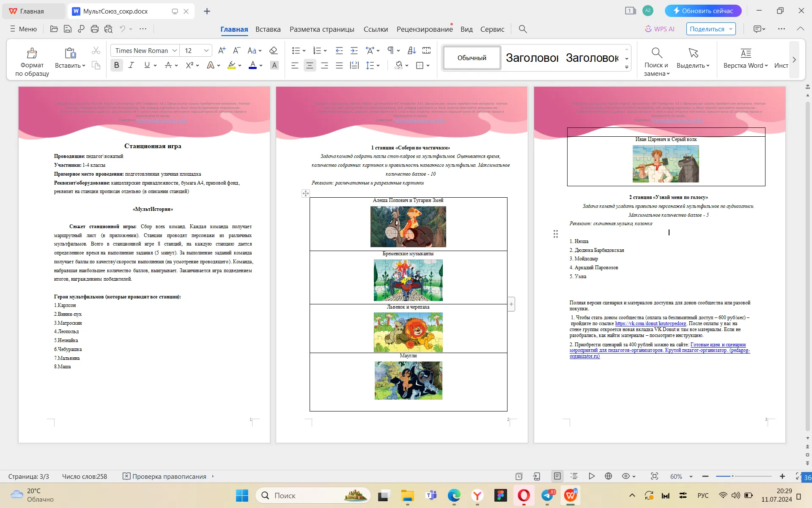Open the font size dropdown
Viewport: 812px width, 508px height.
click(x=206, y=50)
